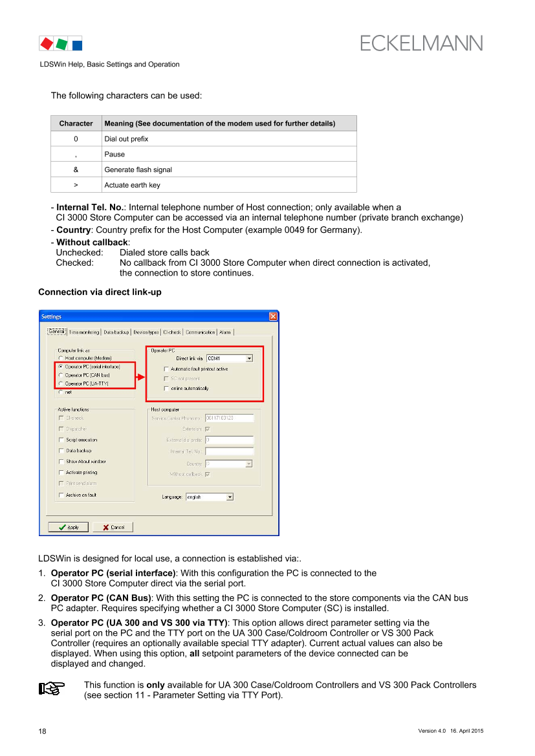Go to the Alarm tab

click(225, 332)
